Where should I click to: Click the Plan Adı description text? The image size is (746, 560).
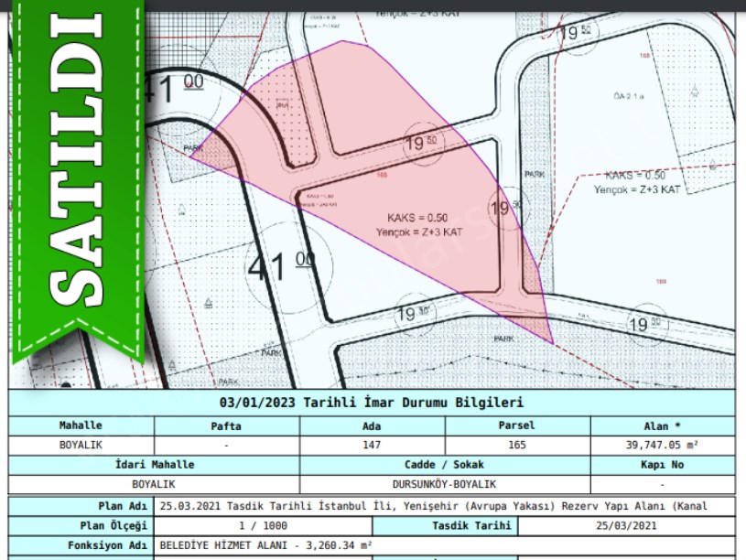(x=434, y=506)
